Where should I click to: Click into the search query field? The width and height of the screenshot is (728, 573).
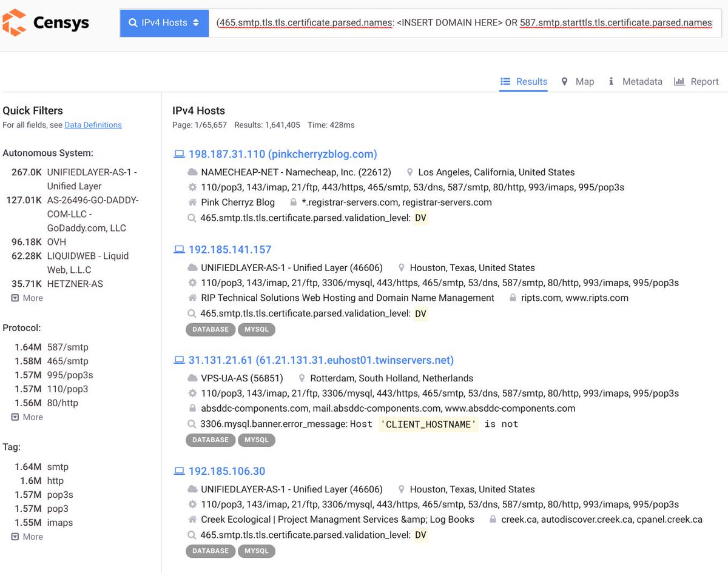tap(465, 22)
